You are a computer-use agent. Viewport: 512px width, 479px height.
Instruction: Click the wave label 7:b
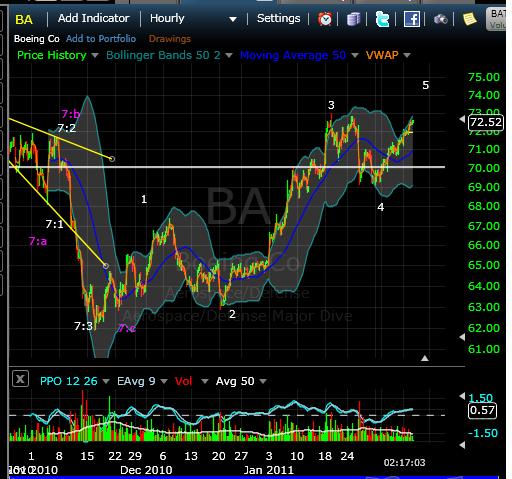71,114
